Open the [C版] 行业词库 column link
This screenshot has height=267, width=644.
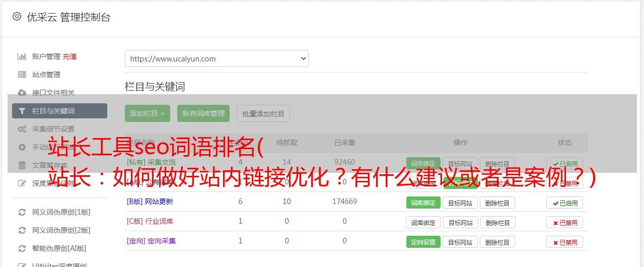coord(150,221)
